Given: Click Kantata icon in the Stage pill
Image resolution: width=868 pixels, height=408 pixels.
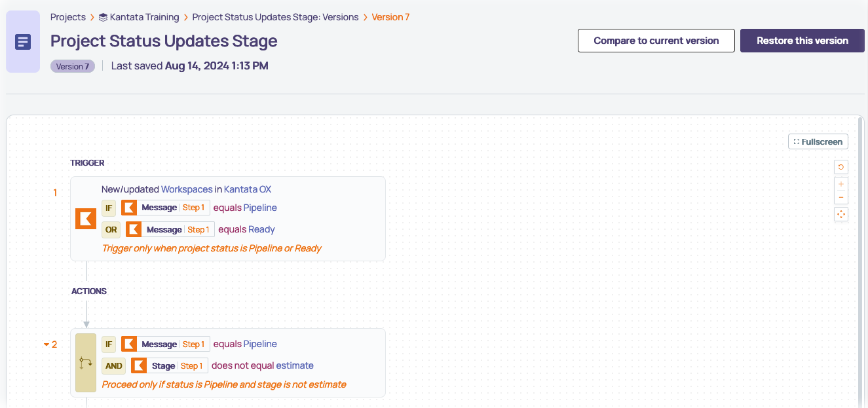Looking at the screenshot, I should (x=139, y=365).
